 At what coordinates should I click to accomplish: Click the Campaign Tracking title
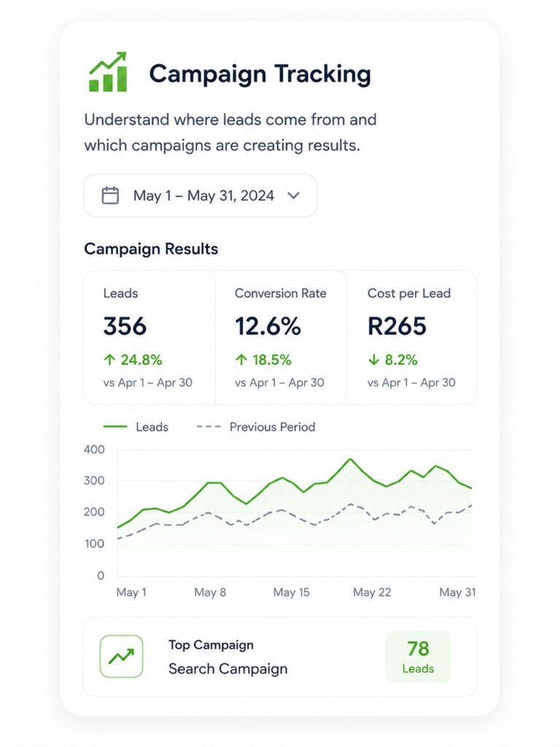click(260, 74)
